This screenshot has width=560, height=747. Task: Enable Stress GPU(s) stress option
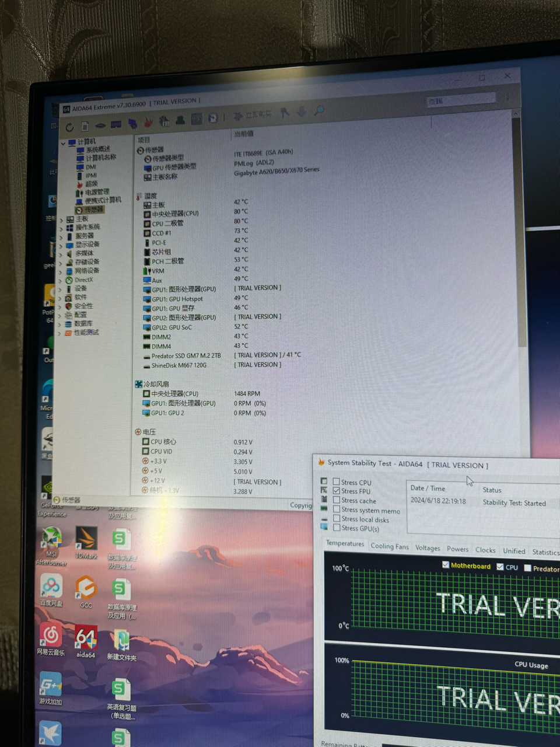tap(337, 528)
